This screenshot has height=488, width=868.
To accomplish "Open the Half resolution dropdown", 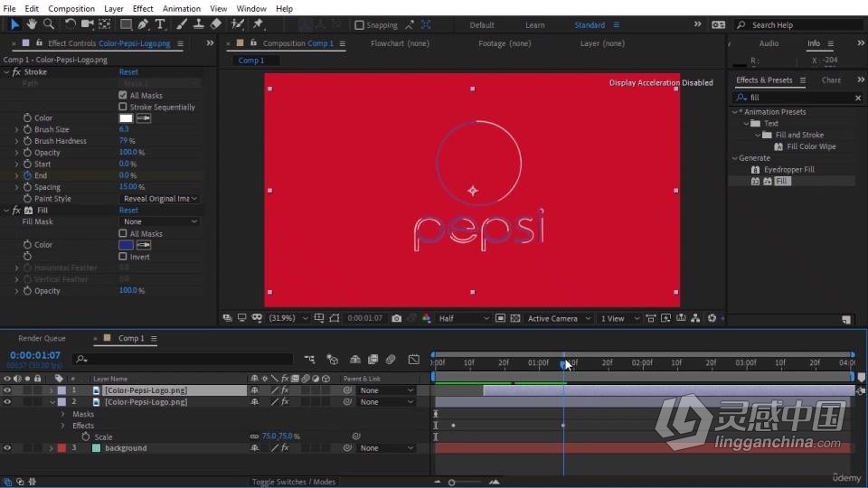I will tap(463, 319).
